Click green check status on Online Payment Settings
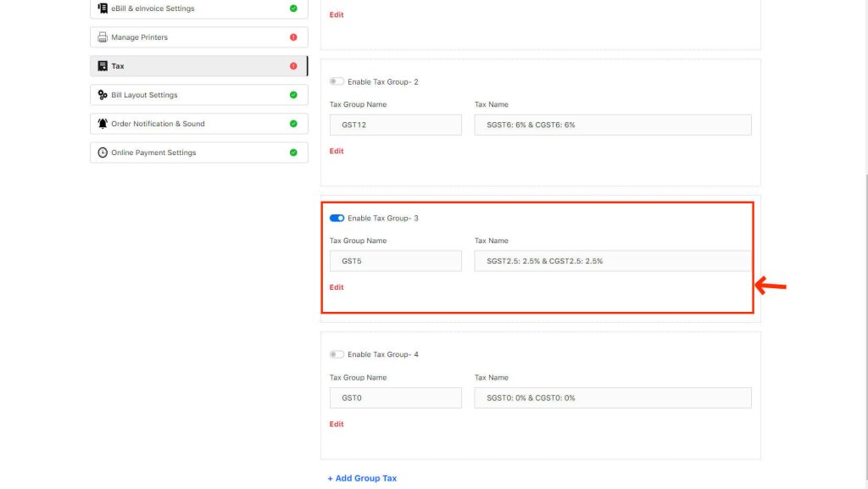The height and width of the screenshot is (489, 868). point(293,152)
